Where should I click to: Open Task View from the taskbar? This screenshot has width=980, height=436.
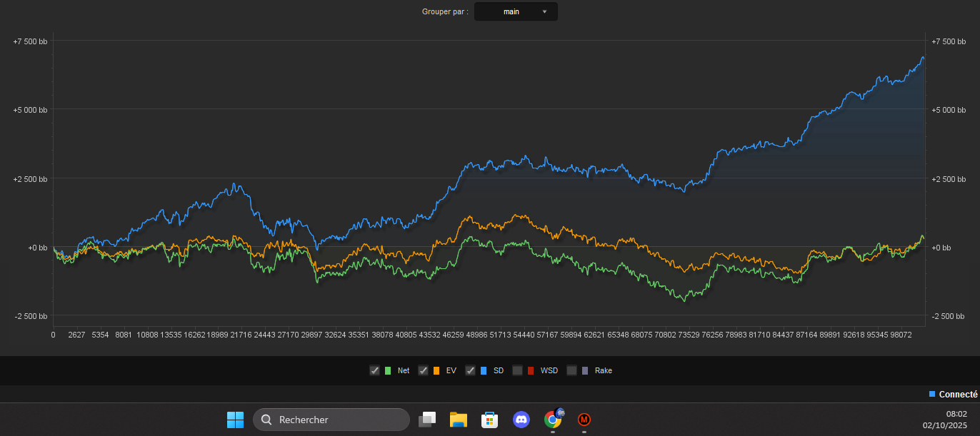(427, 420)
